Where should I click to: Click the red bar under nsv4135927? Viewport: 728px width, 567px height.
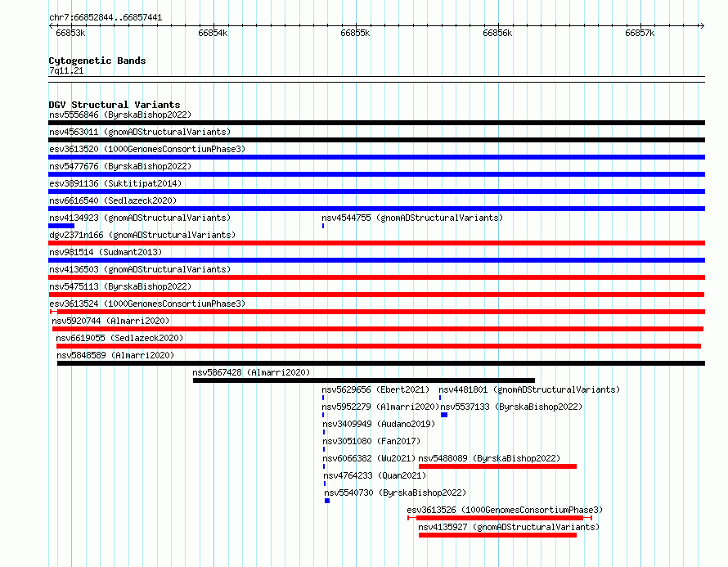(x=497, y=535)
